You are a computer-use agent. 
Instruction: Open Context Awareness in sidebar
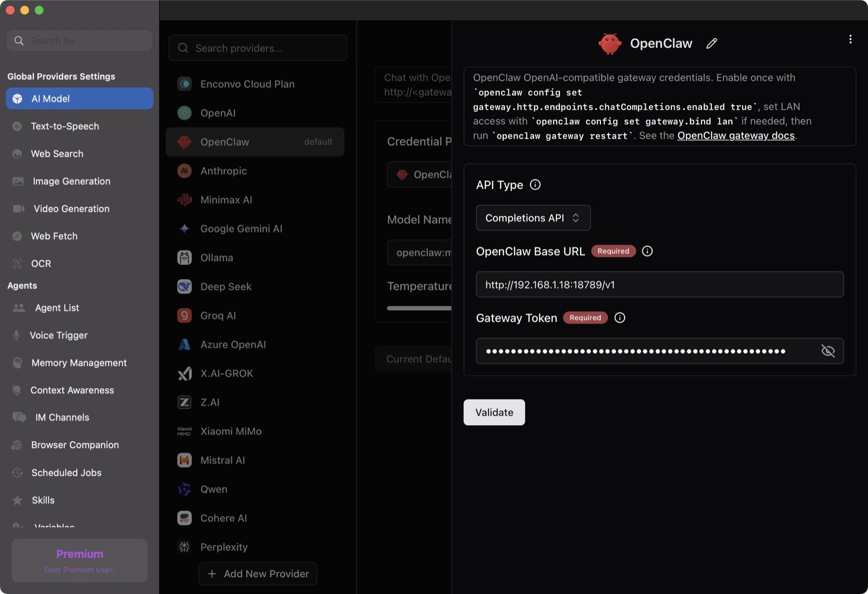point(80,390)
